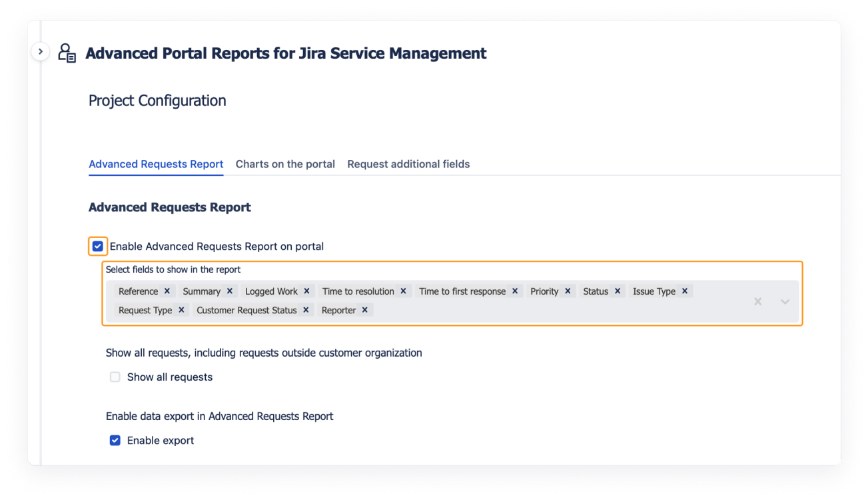Clear all selected fields using the x control
Image resolution: width=868 pixels, height=500 pixels.
point(757,301)
